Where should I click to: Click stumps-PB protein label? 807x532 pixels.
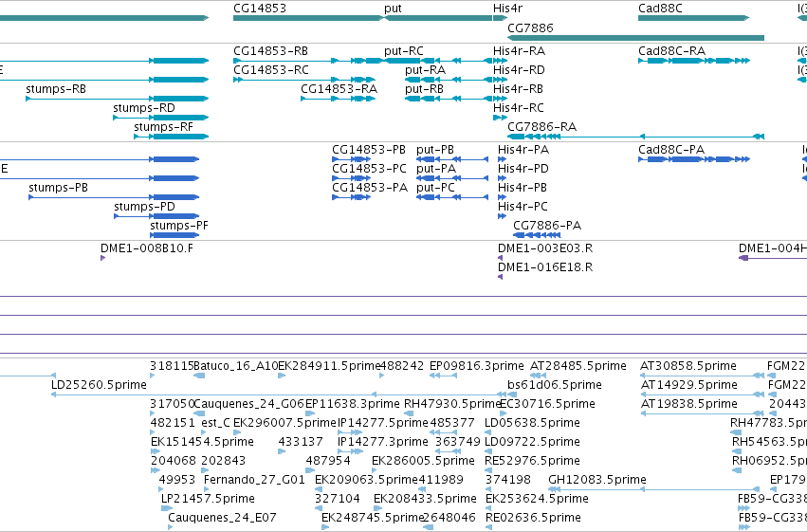(x=58, y=188)
